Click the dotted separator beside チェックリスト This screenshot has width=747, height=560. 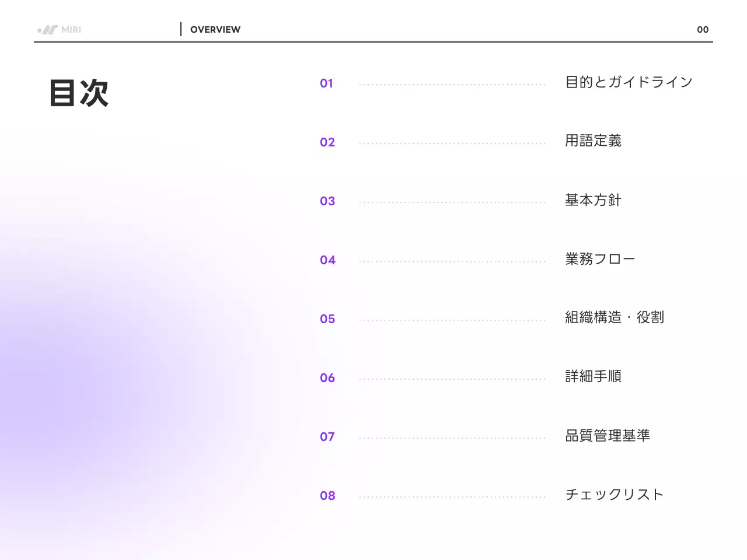coord(452,495)
